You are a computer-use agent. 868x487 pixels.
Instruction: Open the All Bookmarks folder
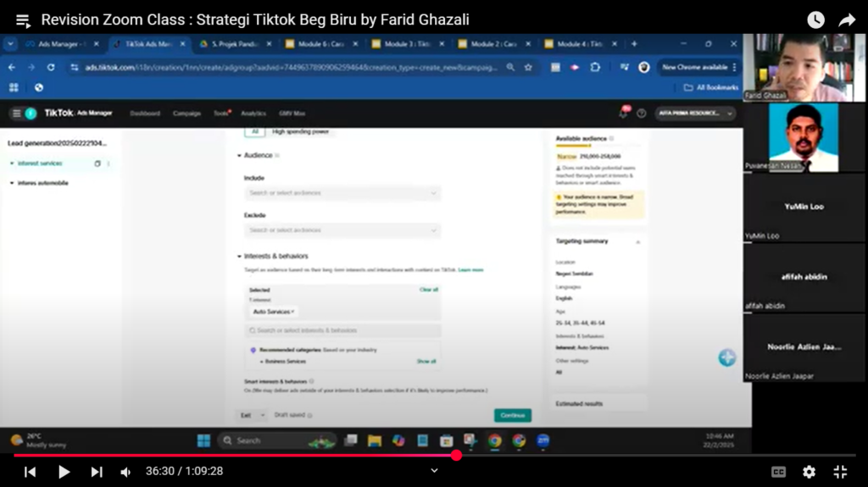tap(711, 87)
